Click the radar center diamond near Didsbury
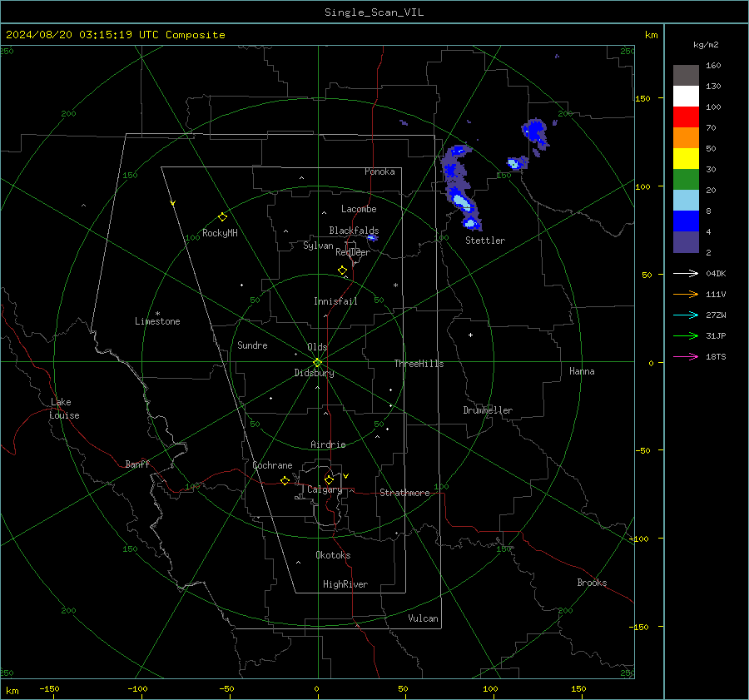The image size is (749, 700). (x=317, y=363)
